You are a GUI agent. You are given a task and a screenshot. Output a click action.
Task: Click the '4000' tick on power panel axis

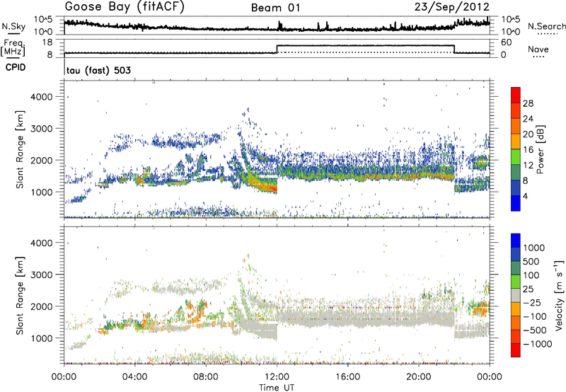click(42, 97)
